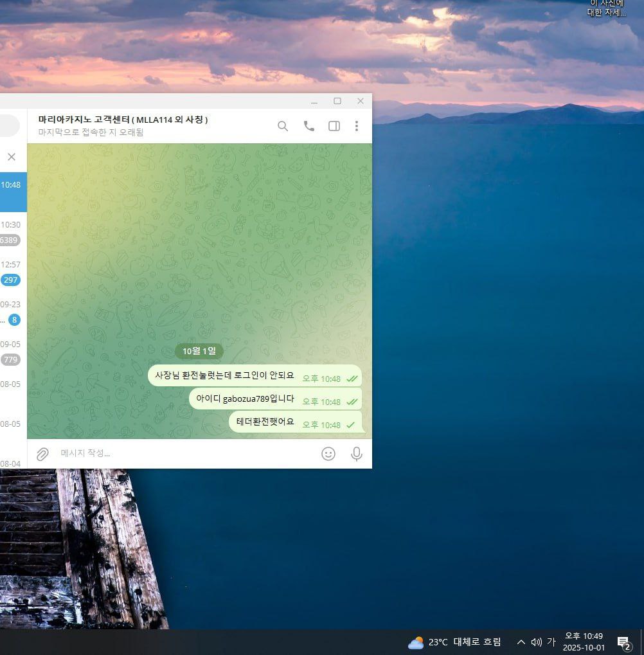Open the Windows notification center icon
Screen dimensions: 644x655
pos(623,642)
